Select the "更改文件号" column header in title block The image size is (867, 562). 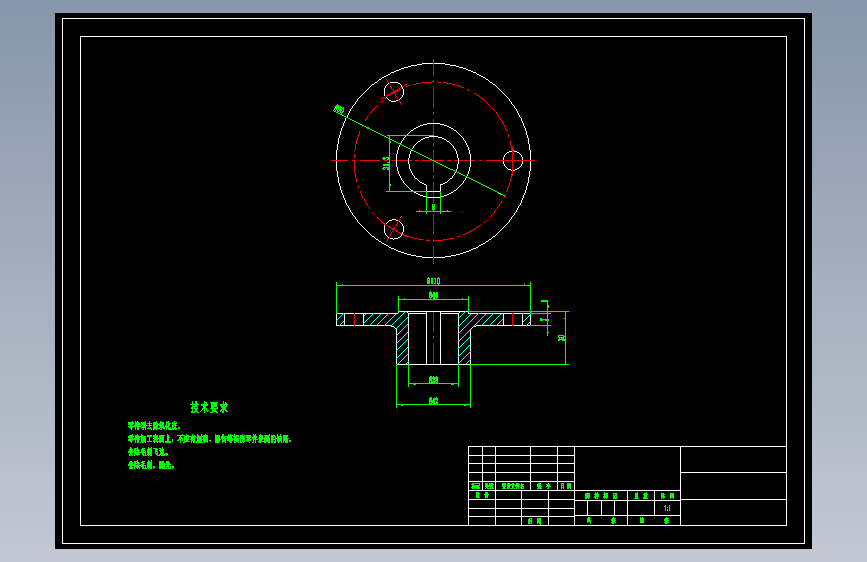coord(513,486)
